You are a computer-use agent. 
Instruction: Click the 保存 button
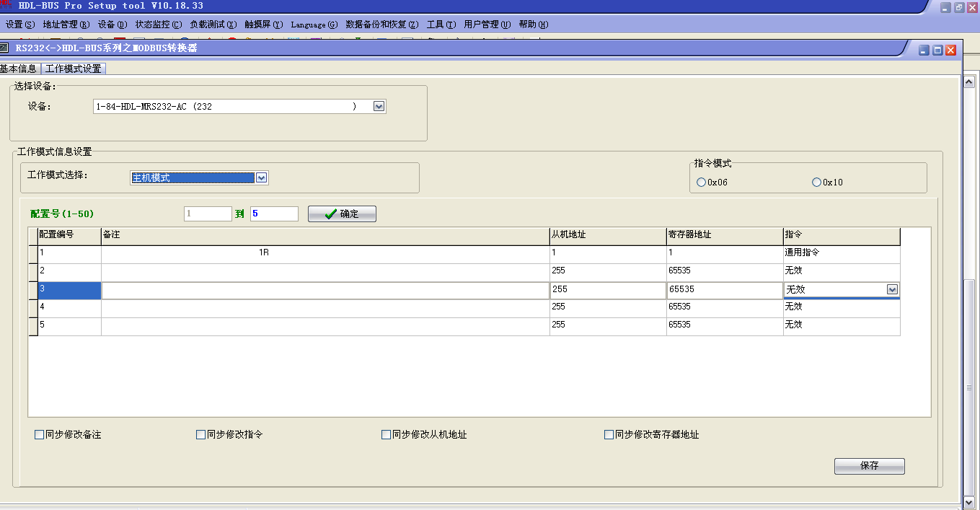click(869, 466)
